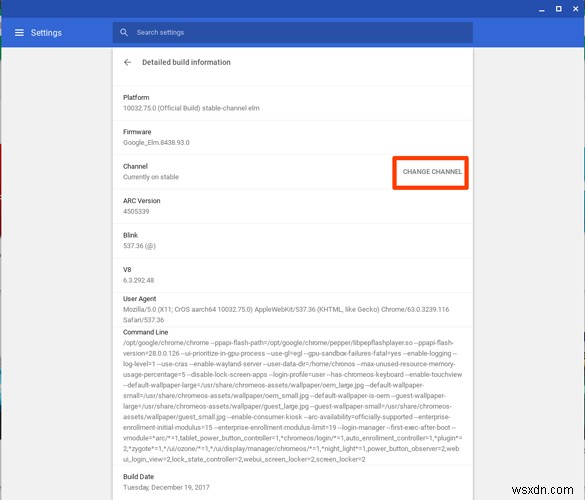
Task: Go back using the arrow icon
Action: click(x=127, y=62)
